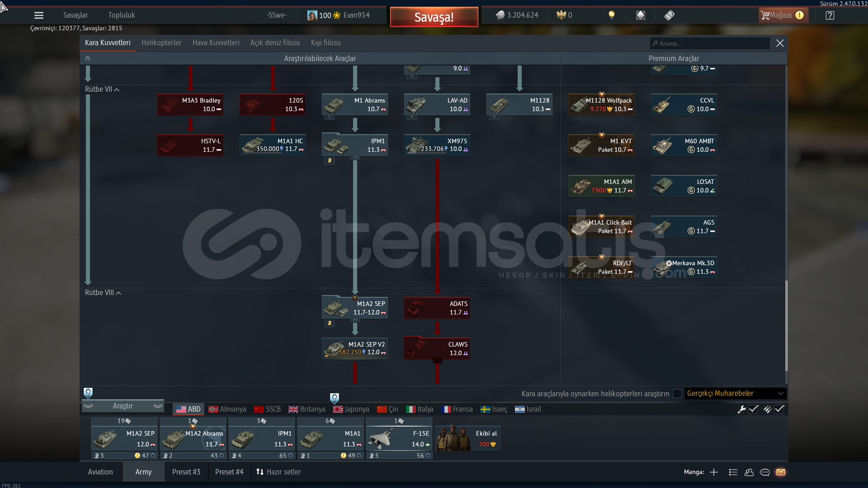Open the ticket-shaped icon in the top bar
Screen dimensions: 868x488
click(670, 15)
